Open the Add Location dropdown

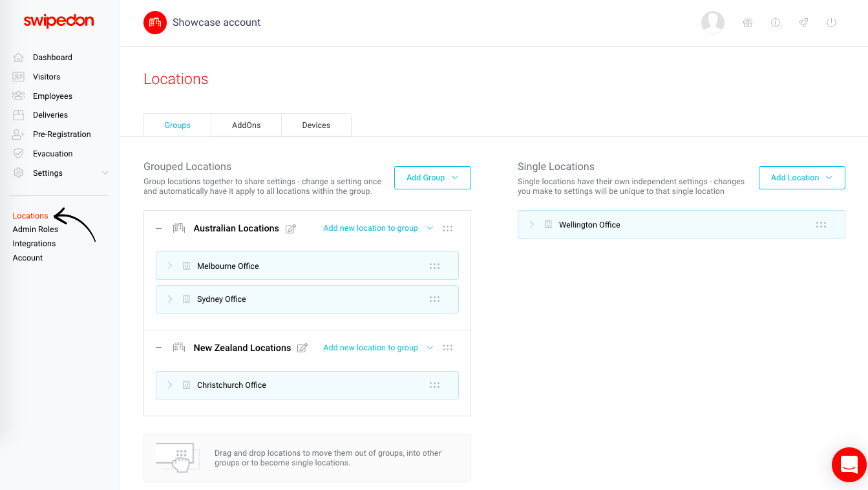(801, 178)
